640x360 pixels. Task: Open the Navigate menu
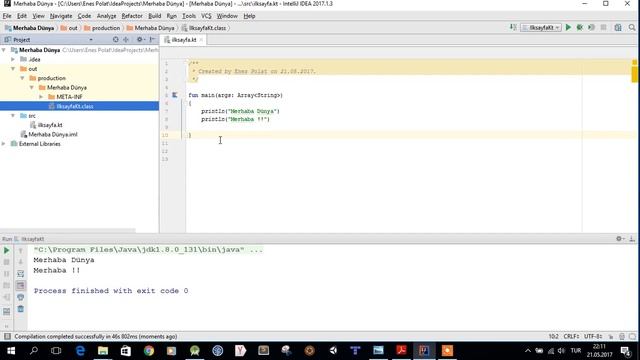[61, 16]
